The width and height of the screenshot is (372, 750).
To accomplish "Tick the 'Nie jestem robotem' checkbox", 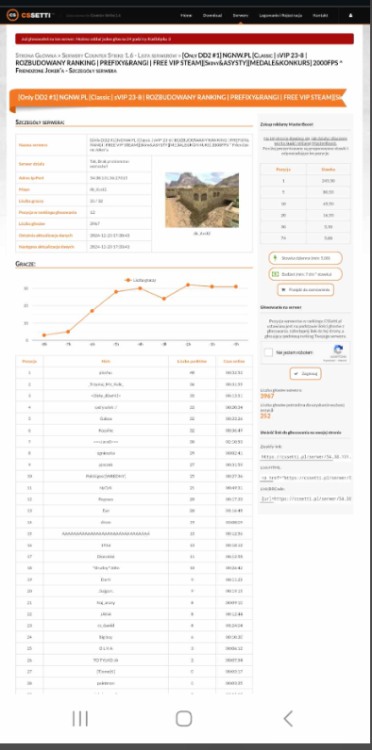I will pos(269,353).
